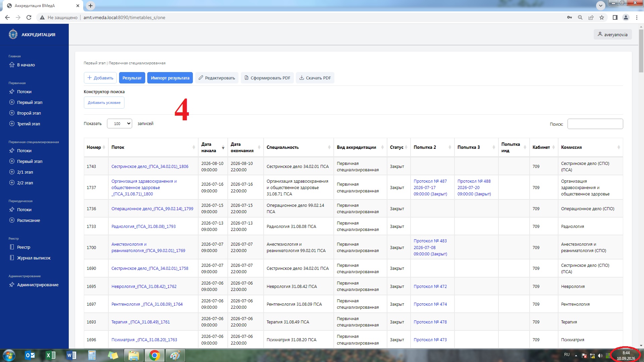Expand the Chrome tab search chevron

(601, 5)
